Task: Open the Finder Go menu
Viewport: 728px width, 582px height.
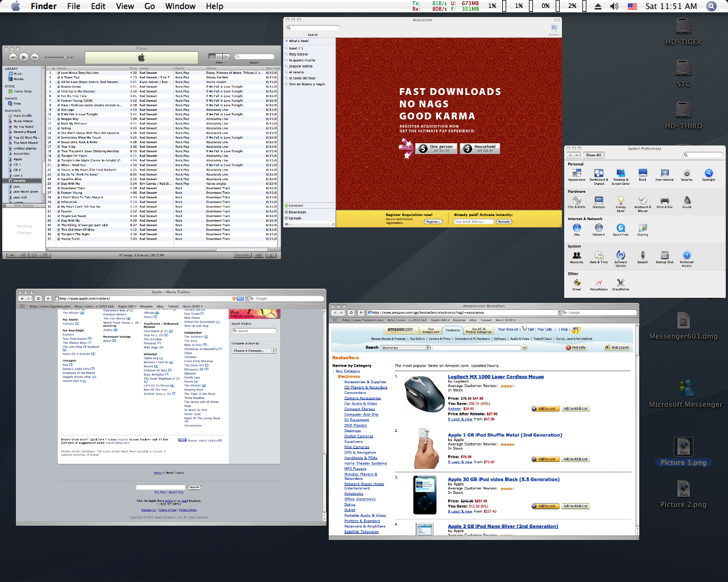Action: click(x=150, y=6)
